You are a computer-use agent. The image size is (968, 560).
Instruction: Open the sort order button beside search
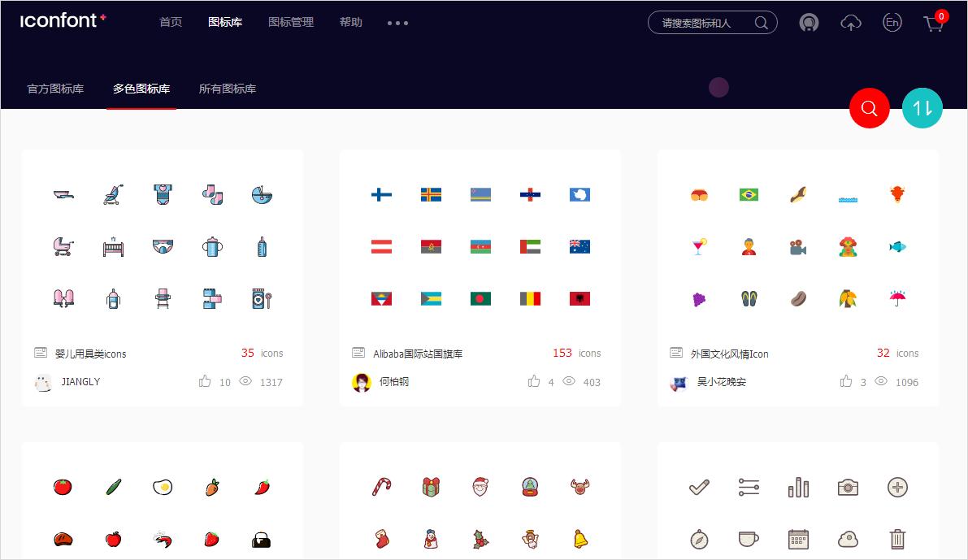922,108
